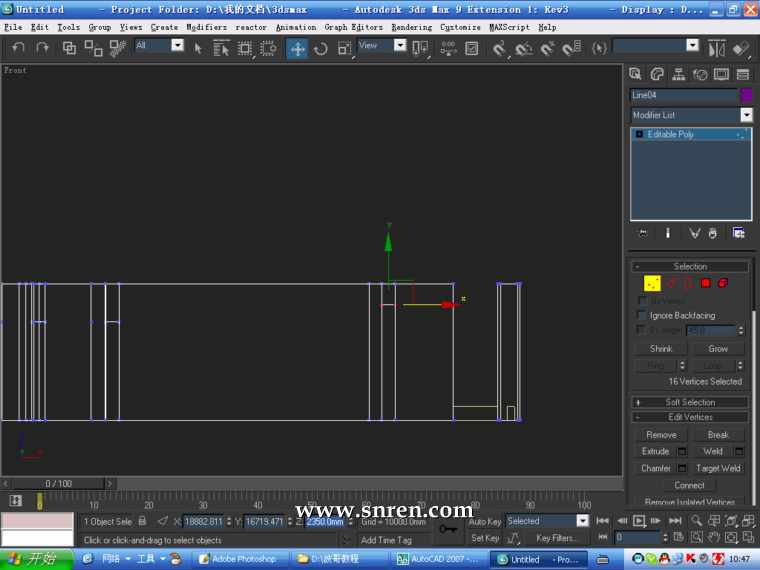The height and width of the screenshot is (570, 760).
Task: Toggle Show End Result icon under stack
Action: point(667,233)
